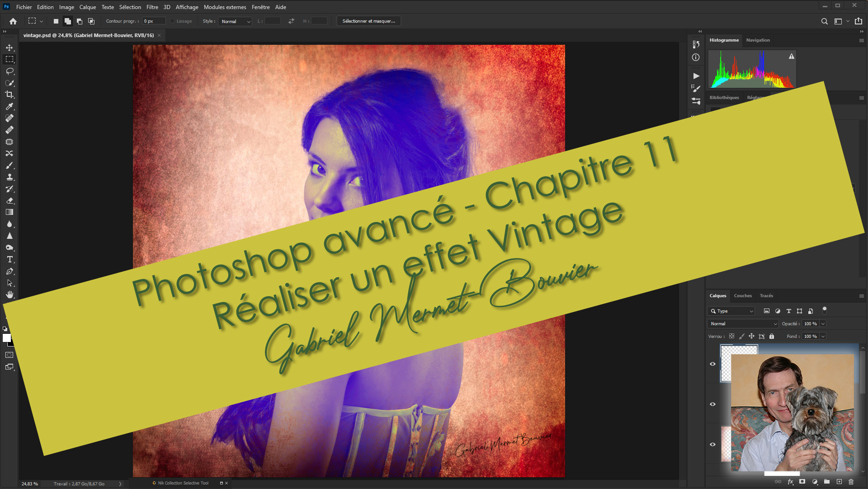Viewport: 868px width, 489px height.
Task: Switch to the Couches tab
Action: click(x=742, y=295)
